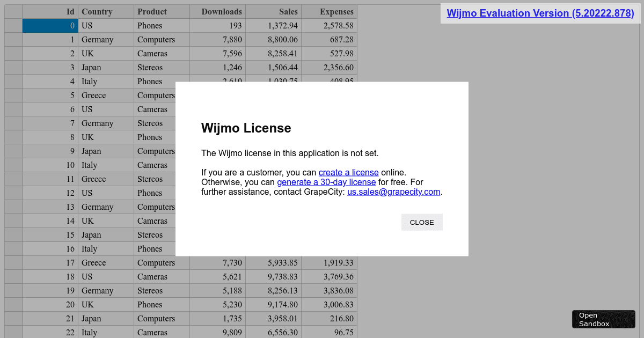Screen dimensions: 644x338
Task: Select Italy cell in row 16
Action: click(106, 249)
